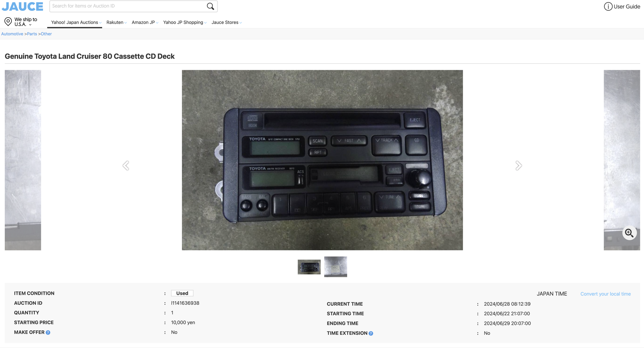Open the Jauce Stores dropdown menu
Viewport: 644px width, 348px height.
227,23
